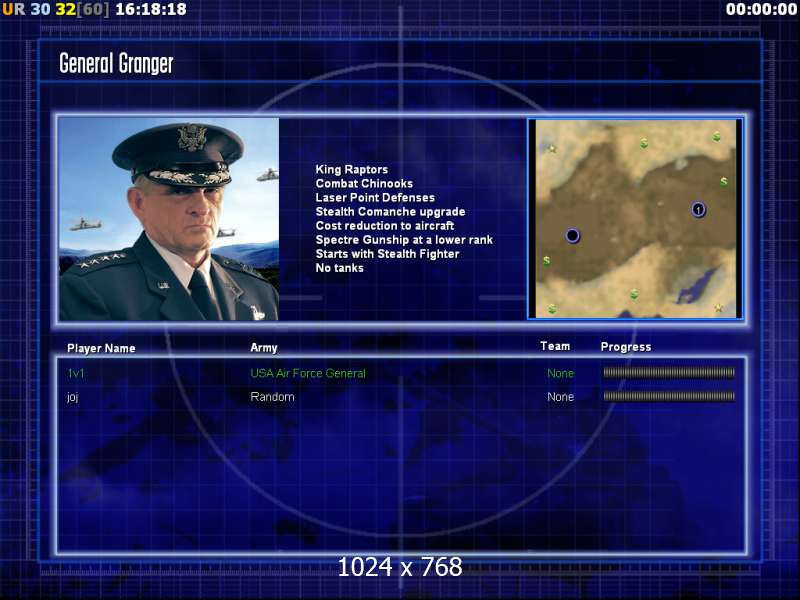This screenshot has height=600, width=800.
Task: Click "Stealth Comanche upgrade" text
Action: point(390,211)
